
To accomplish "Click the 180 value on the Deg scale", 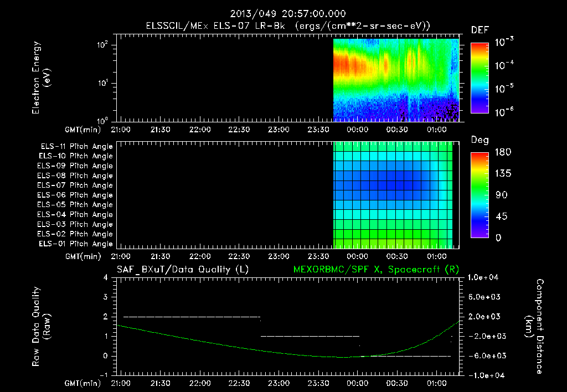I will pyautogui.click(x=503, y=152).
